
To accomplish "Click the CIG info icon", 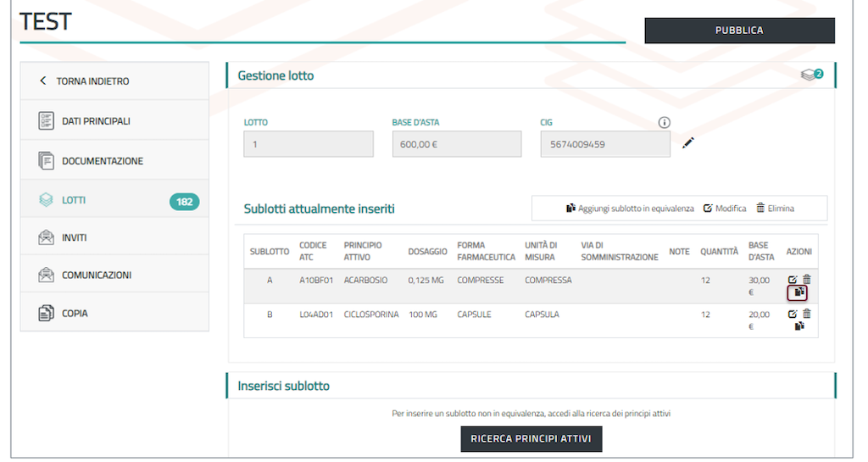I will point(665,122).
